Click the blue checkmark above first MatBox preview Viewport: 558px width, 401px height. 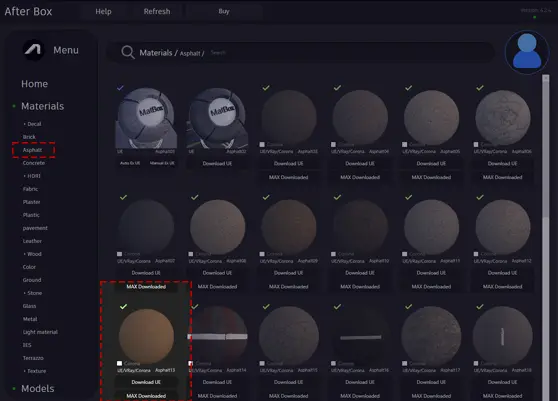pos(120,88)
